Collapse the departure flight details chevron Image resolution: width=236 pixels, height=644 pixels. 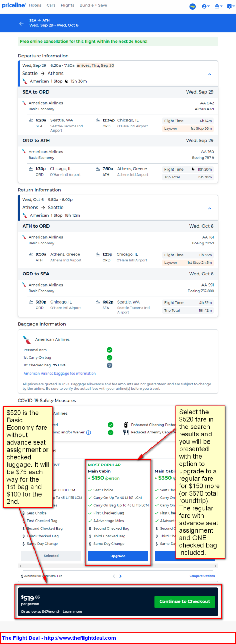(210, 74)
